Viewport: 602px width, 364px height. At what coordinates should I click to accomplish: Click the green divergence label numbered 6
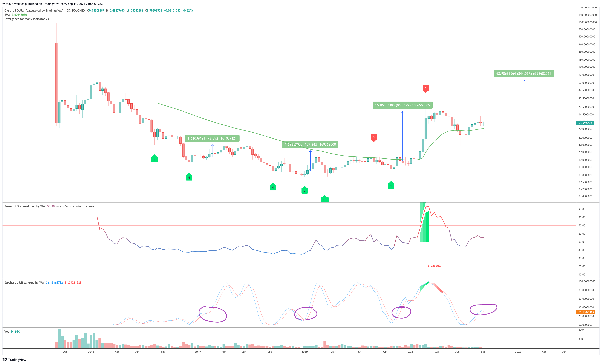(189, 177)
